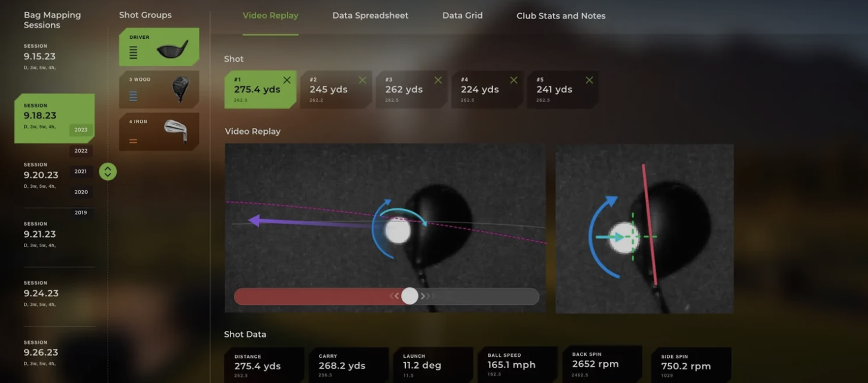868x383 pixels.
Task: Click the Side Spin 750.2 rpm tile
Action: [691, 365]
